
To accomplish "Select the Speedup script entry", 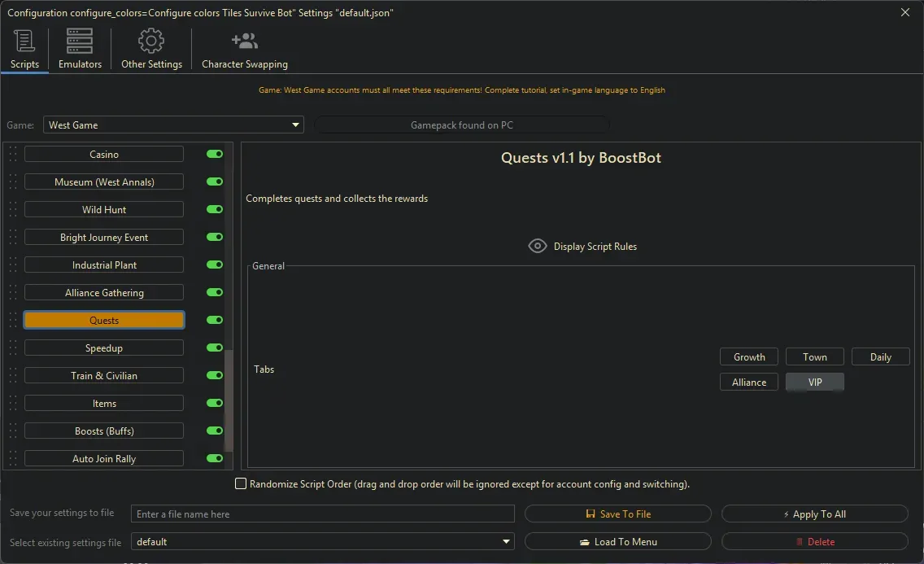I will pos(103,348).
